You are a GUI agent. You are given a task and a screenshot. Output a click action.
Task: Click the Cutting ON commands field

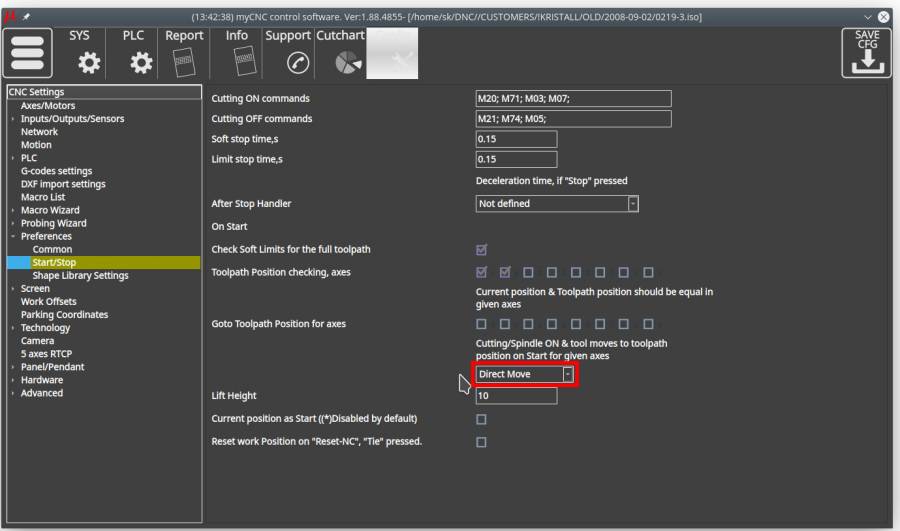pyautogui.click(x=572, y=98)
